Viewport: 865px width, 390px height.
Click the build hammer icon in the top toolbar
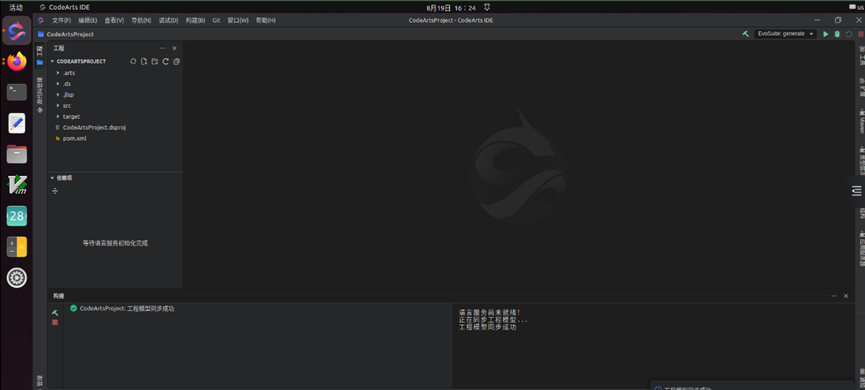tap(745, 34)
